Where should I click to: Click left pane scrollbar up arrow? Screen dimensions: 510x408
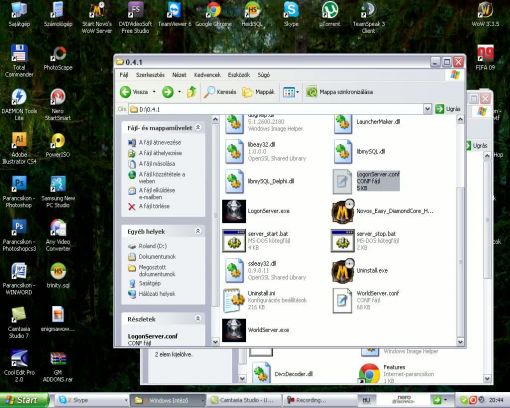[x=215, y=119]
